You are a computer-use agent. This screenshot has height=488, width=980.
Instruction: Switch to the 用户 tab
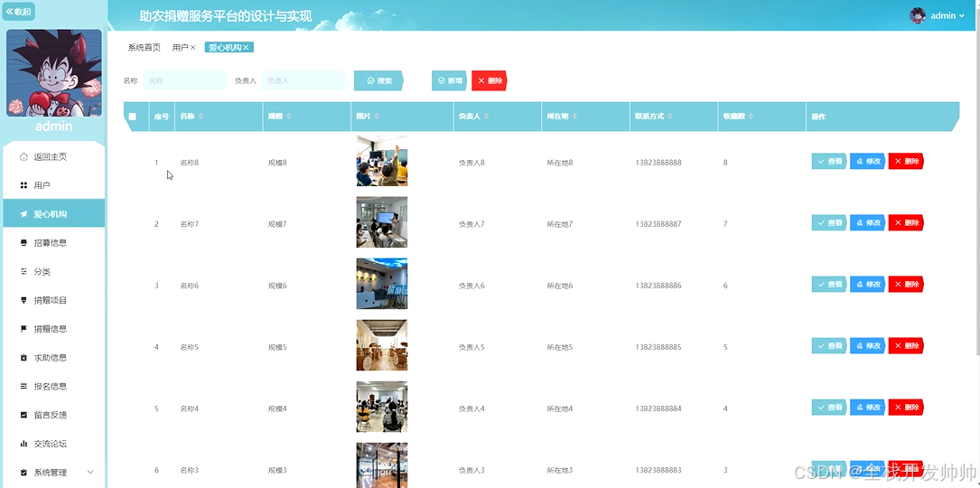pyautogui.click(x=180, y=48)
